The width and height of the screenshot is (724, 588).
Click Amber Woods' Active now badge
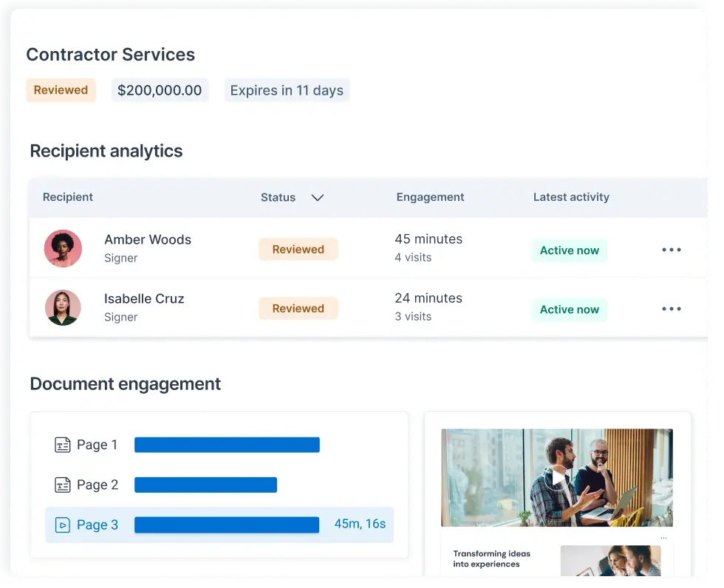570,250
